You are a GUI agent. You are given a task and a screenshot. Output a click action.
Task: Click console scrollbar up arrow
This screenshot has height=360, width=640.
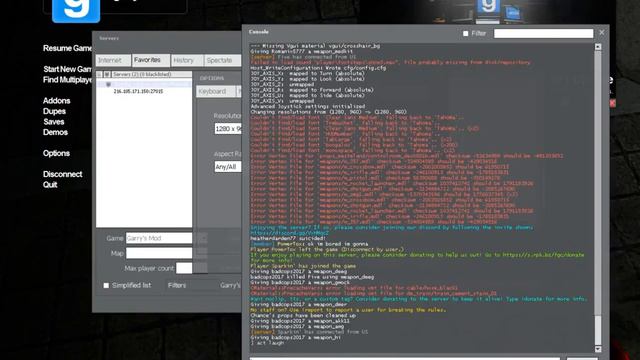tap(598, 47)
